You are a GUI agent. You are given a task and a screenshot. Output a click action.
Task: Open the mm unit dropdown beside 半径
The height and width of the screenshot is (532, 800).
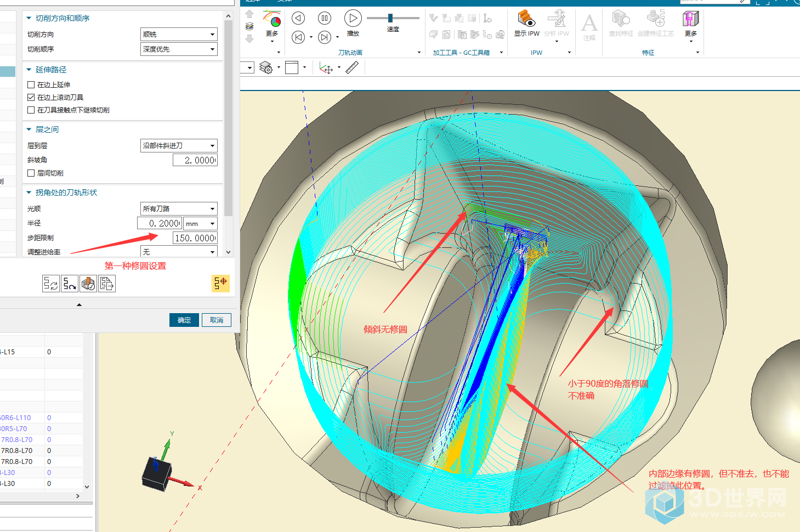coord(200,223)
